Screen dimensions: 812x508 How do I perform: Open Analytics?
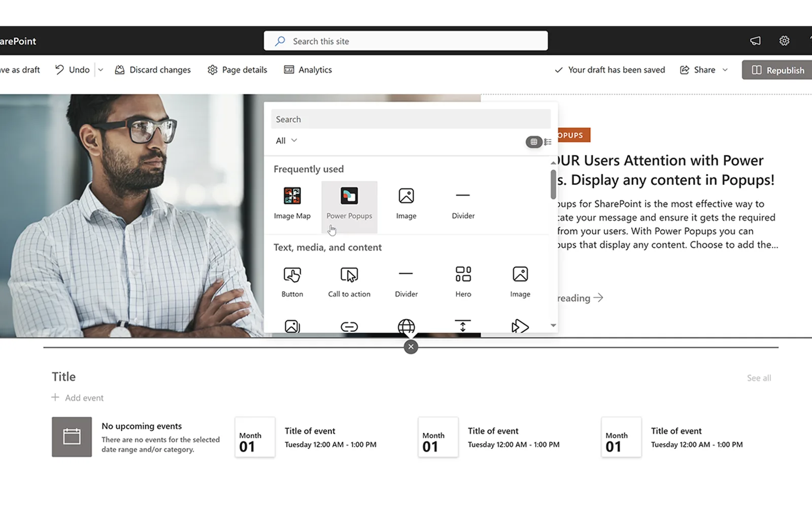[308, 70]
